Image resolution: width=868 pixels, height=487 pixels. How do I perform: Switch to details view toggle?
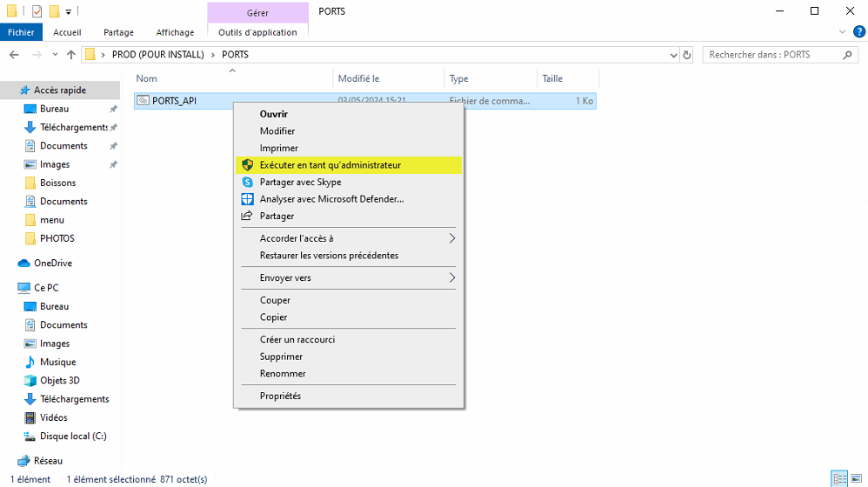point(839,478)
